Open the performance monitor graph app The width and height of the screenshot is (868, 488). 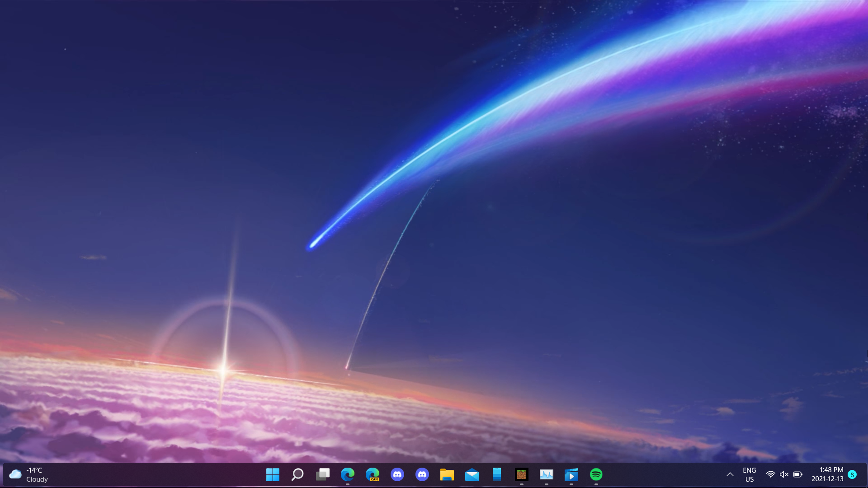coord(546,474)
